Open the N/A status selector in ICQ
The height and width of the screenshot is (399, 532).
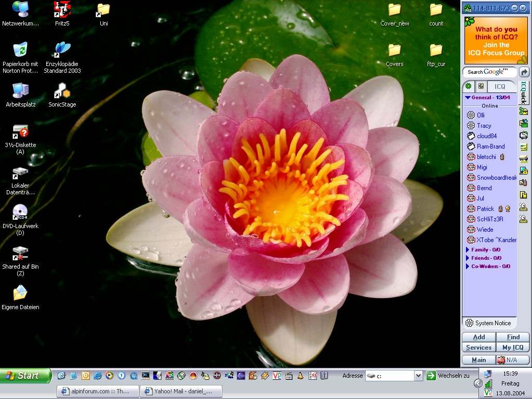[513, 360]
